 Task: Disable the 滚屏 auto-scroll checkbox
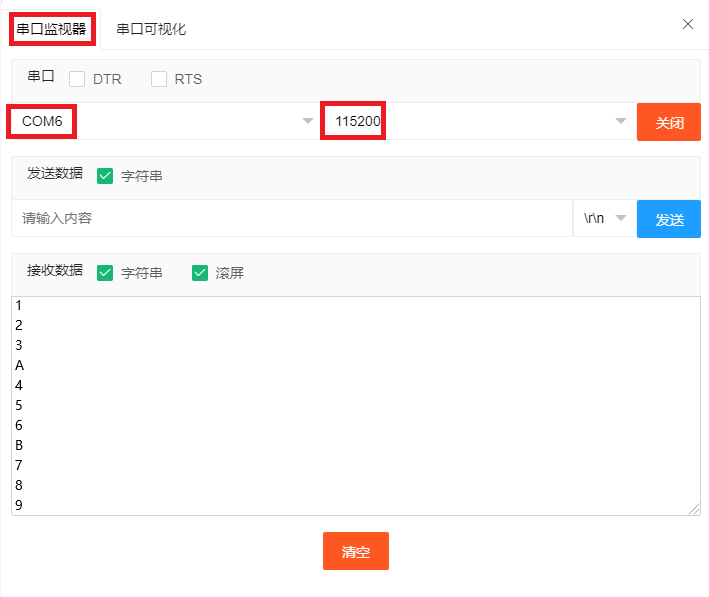(x=200, y=272)
